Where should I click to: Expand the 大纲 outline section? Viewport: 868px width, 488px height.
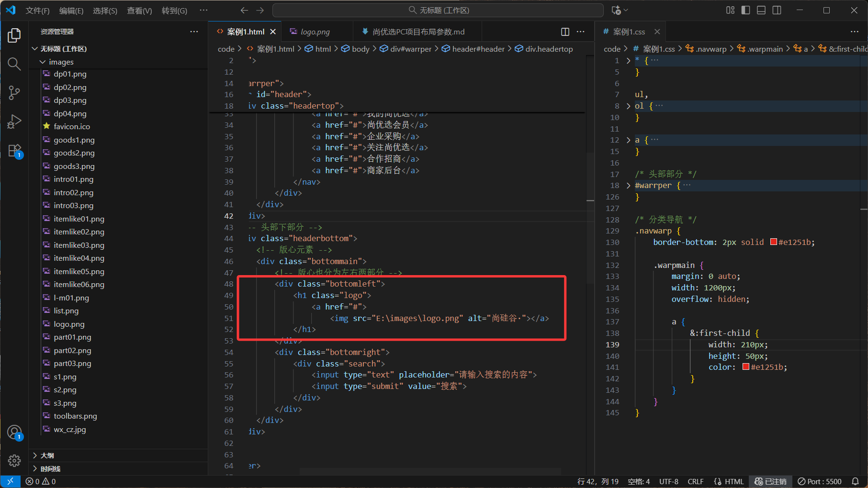pyautogui.click(x=119, y=455)
